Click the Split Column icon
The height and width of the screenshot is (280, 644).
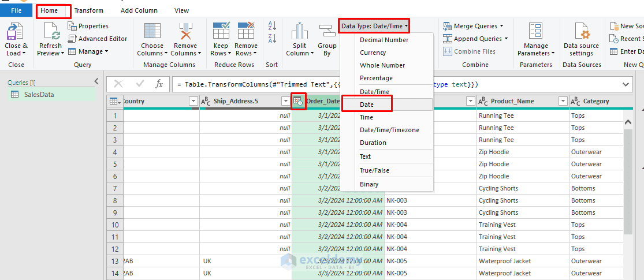coord(300,32)
